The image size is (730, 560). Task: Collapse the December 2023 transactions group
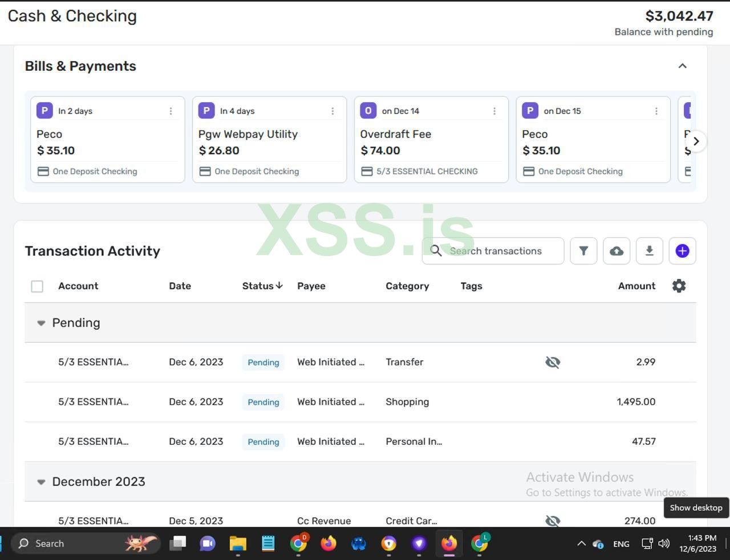tap(41, 482)
